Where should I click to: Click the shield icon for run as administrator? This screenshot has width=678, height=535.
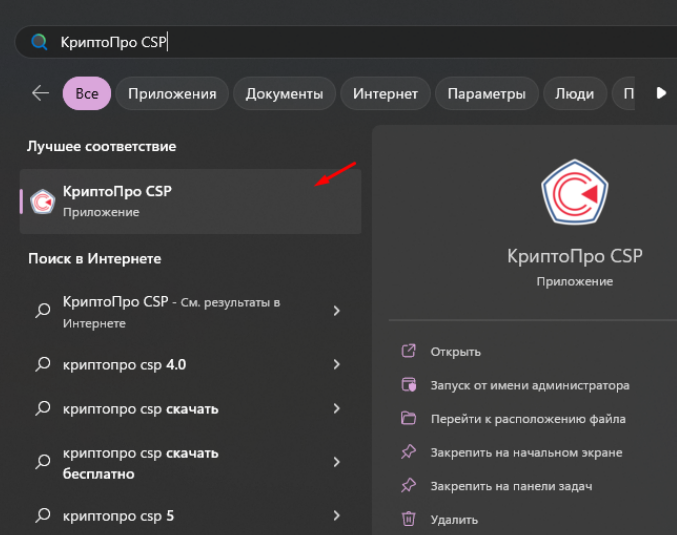point(409,384)
